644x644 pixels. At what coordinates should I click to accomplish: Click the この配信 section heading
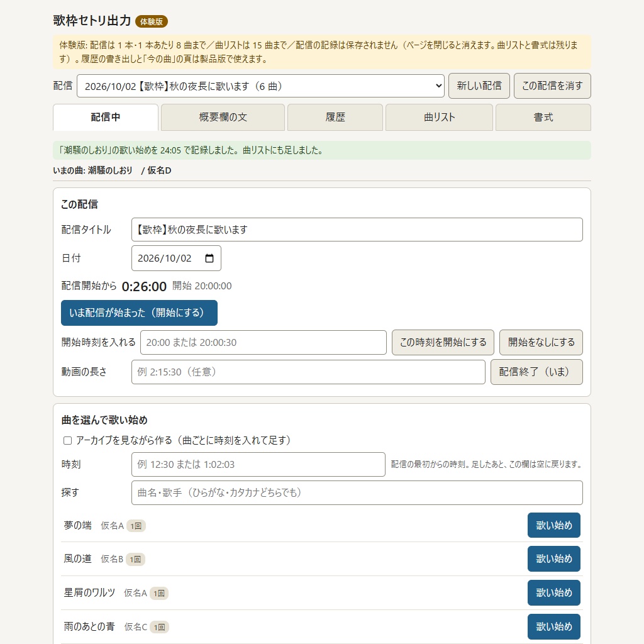point(80,204)
